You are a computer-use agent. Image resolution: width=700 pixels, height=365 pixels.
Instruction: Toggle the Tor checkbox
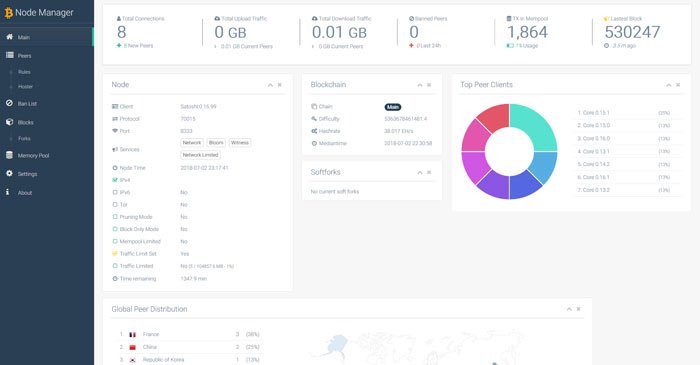pyautogui.click(x=115, y=204)
